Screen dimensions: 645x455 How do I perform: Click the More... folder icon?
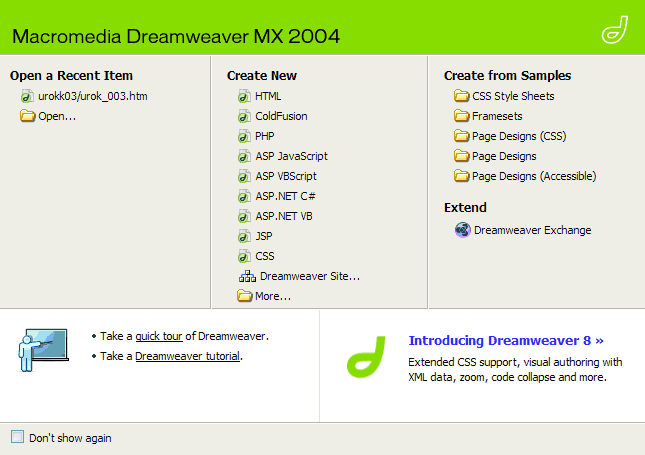point(244,296)
